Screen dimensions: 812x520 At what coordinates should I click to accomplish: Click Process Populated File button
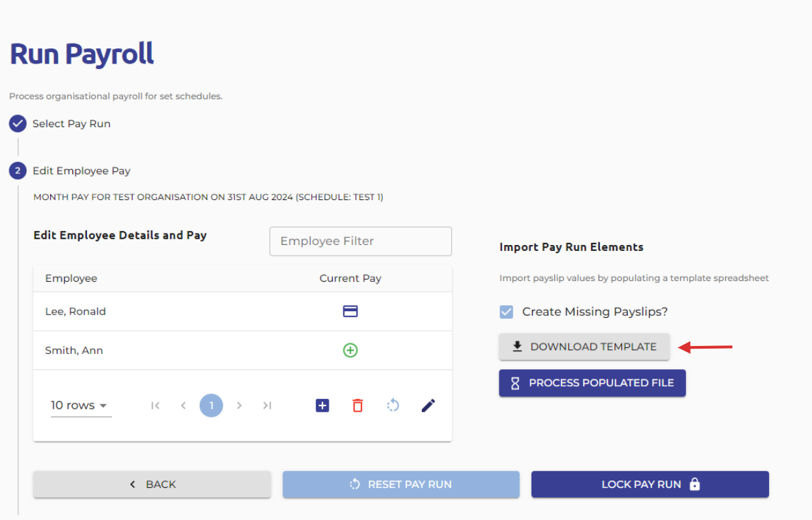click(x=592, y=383)
